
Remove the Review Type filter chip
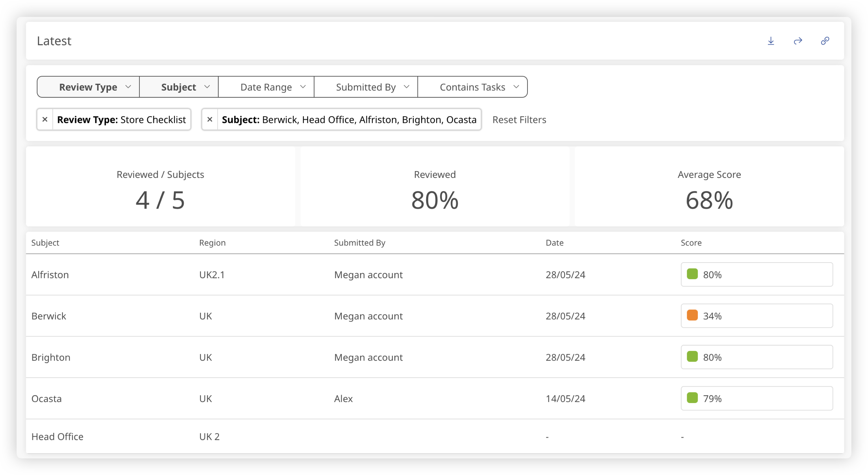tap(45, 120)
